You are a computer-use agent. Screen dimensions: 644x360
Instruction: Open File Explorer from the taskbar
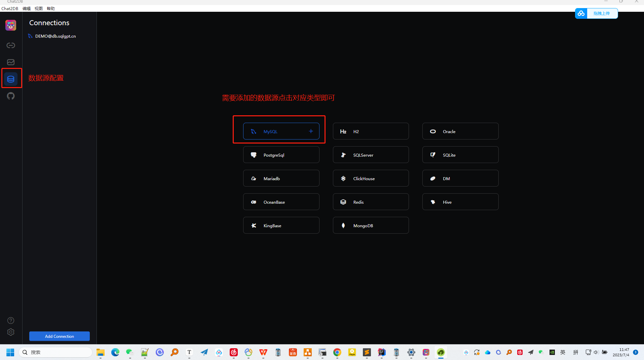(101, 352)
